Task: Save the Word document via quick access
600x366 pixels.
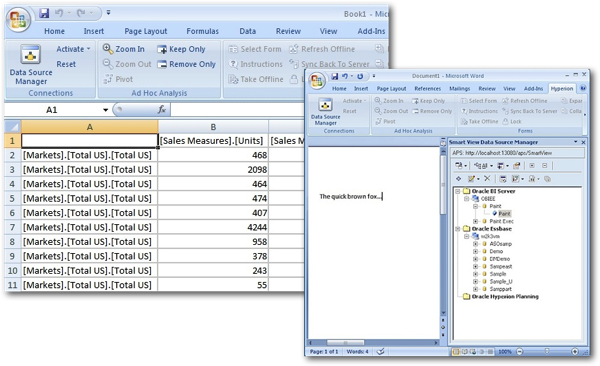Action: click(334, 77)
